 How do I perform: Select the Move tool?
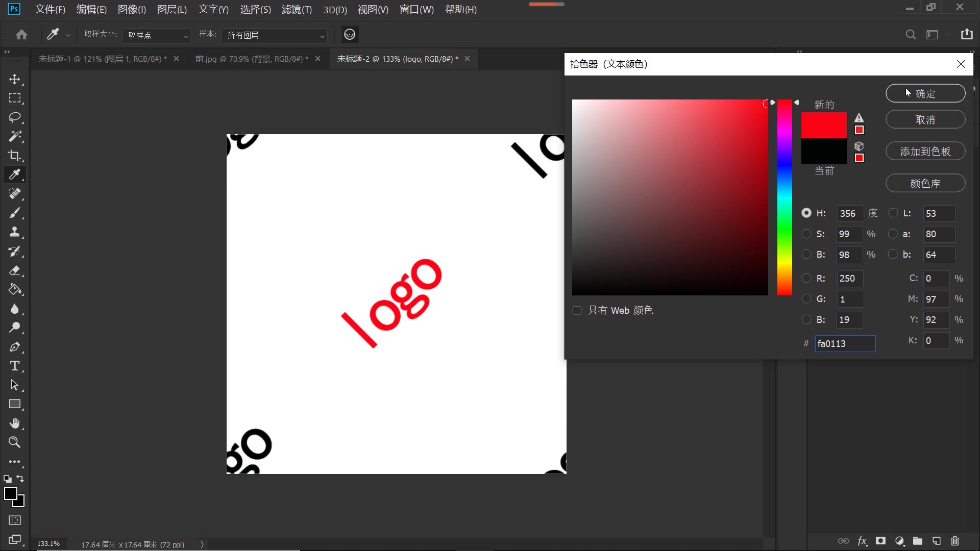point(15,79)
